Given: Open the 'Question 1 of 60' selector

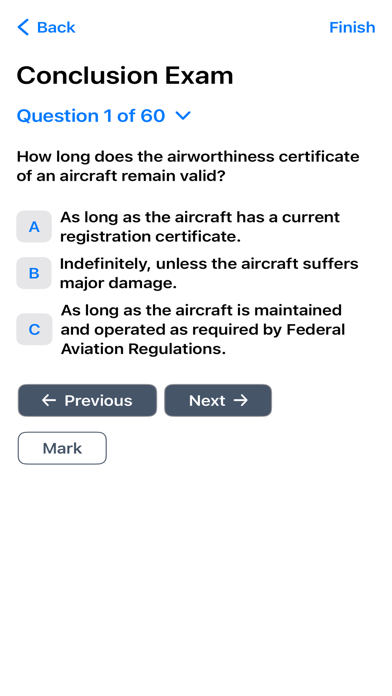Looking at the screenshot, I should tap(104, 116).
